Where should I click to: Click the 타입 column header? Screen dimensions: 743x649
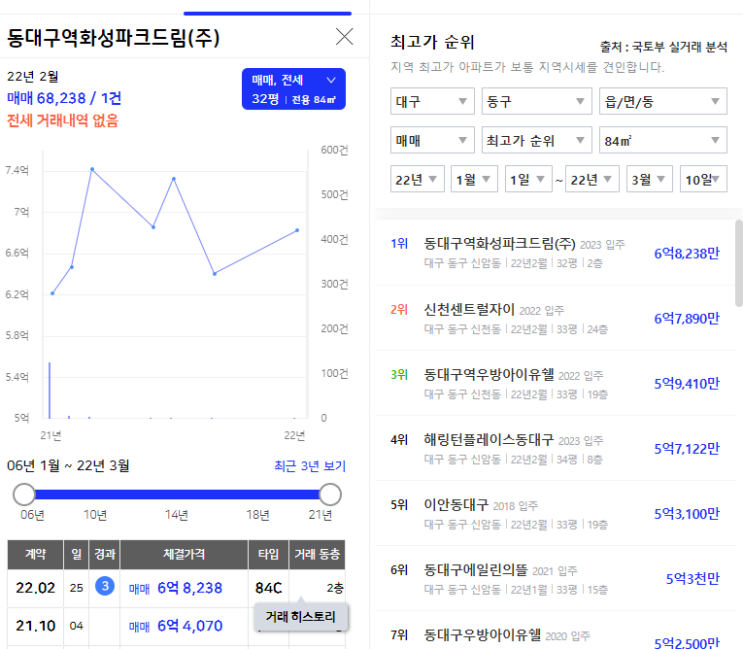269,554
